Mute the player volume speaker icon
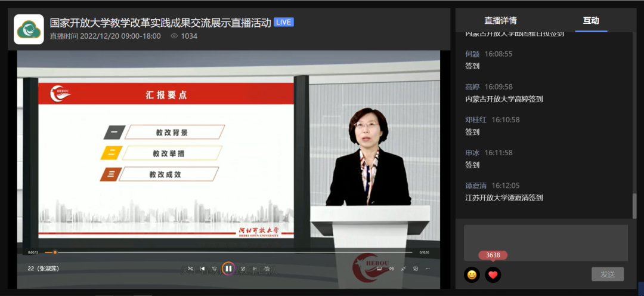Screen dimensions: 644x296 (x=391, y=269)
